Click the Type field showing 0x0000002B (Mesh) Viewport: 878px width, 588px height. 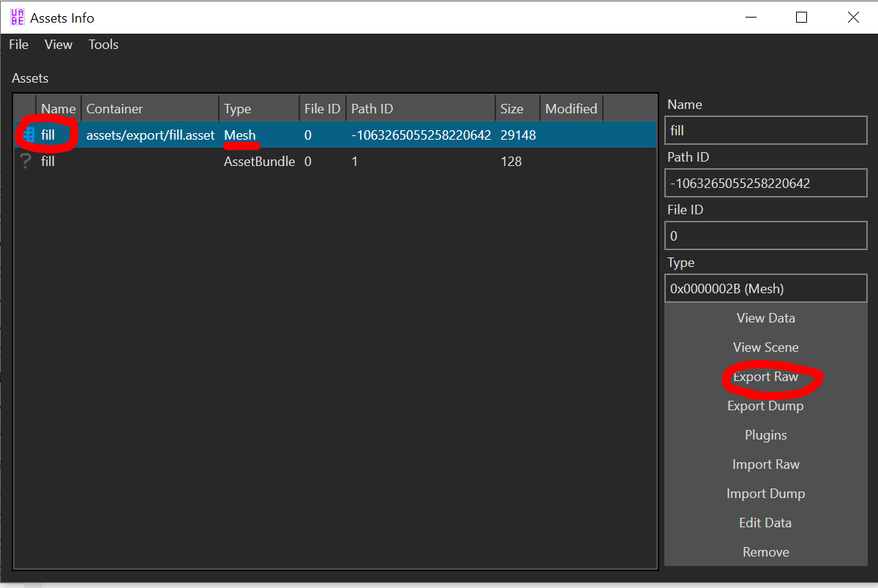pos(766,289)
